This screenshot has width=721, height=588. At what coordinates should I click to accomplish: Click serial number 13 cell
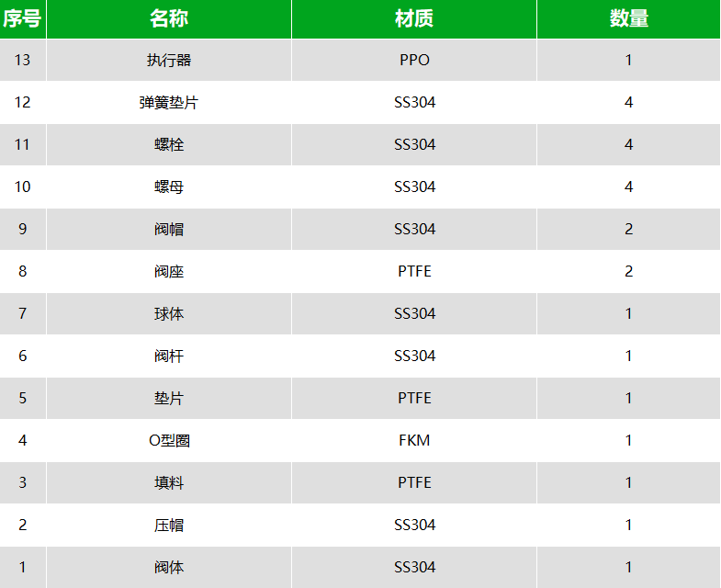[23, 60]
